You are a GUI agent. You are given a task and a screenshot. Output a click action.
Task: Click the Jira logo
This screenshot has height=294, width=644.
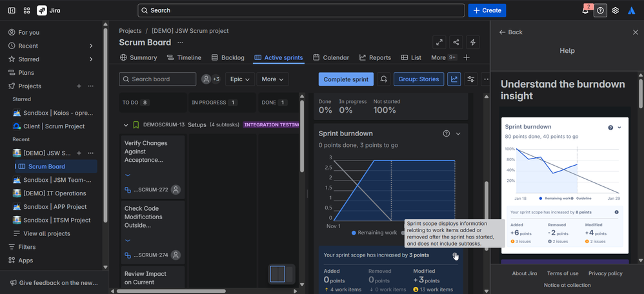point(48,10)
